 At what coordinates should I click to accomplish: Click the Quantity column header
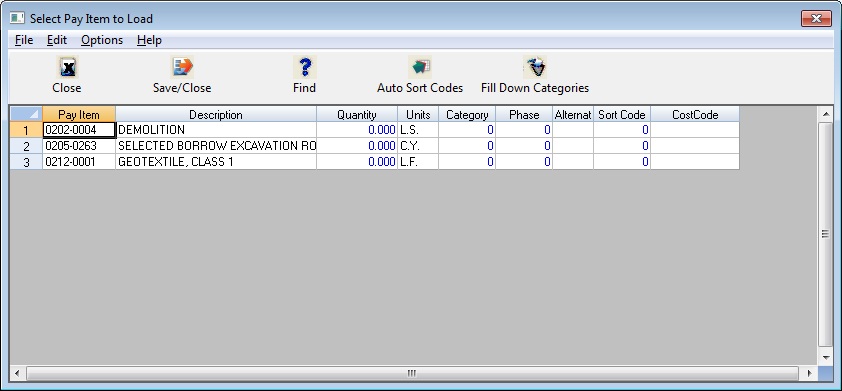[x=357, y=114]
